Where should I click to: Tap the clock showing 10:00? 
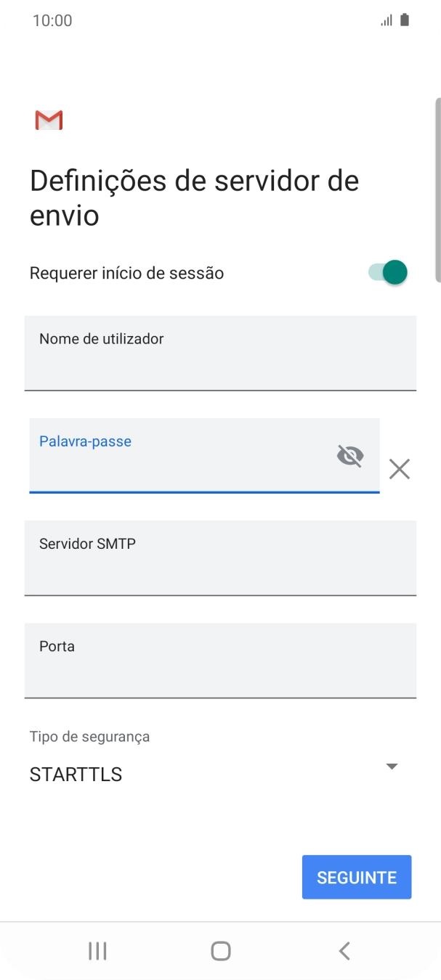coord(52,20)
